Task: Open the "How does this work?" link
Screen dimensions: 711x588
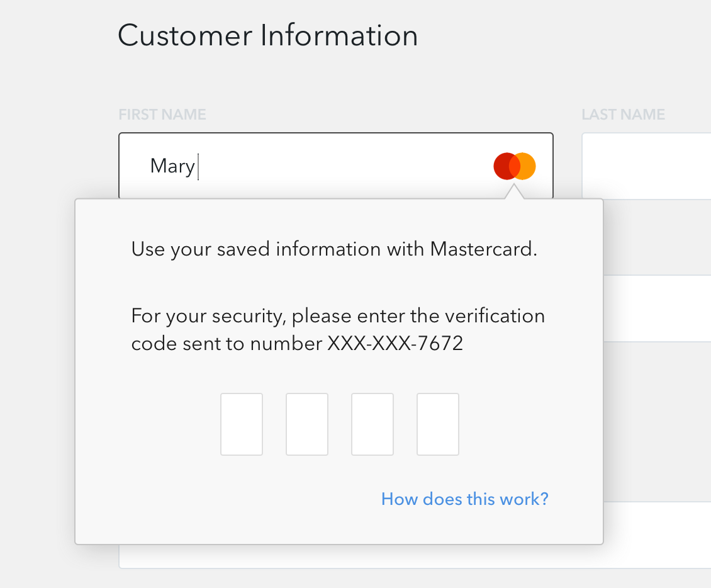Action: click(x=465, y=499)
